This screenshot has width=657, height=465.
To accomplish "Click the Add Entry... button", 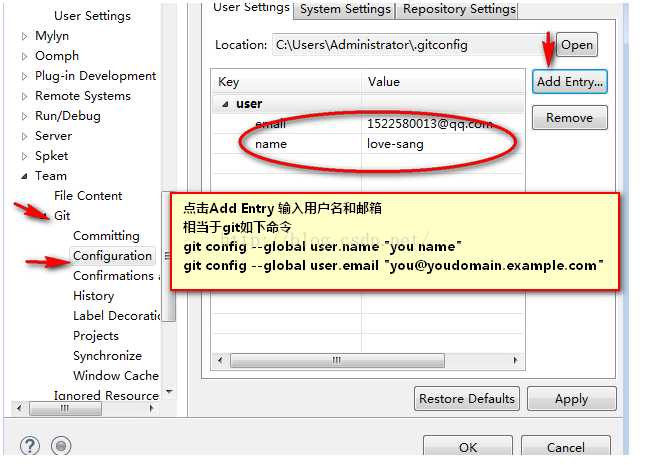I will [x=569, y=82].
